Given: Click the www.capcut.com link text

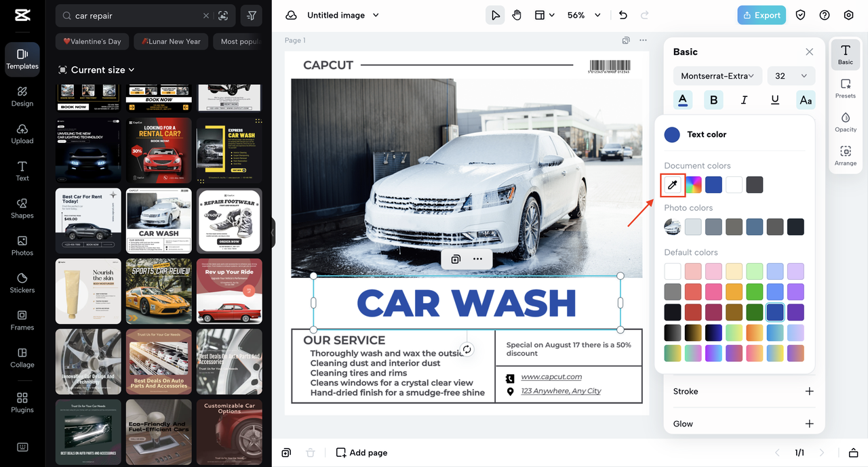Looking at the screenshot, I should click(x=551, y=377).
